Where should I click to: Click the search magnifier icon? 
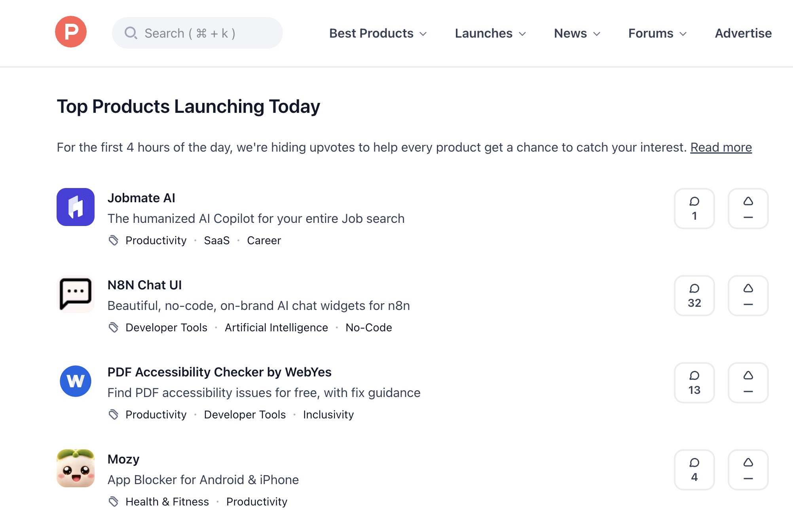pyautogui.click(x=131, y=33)
